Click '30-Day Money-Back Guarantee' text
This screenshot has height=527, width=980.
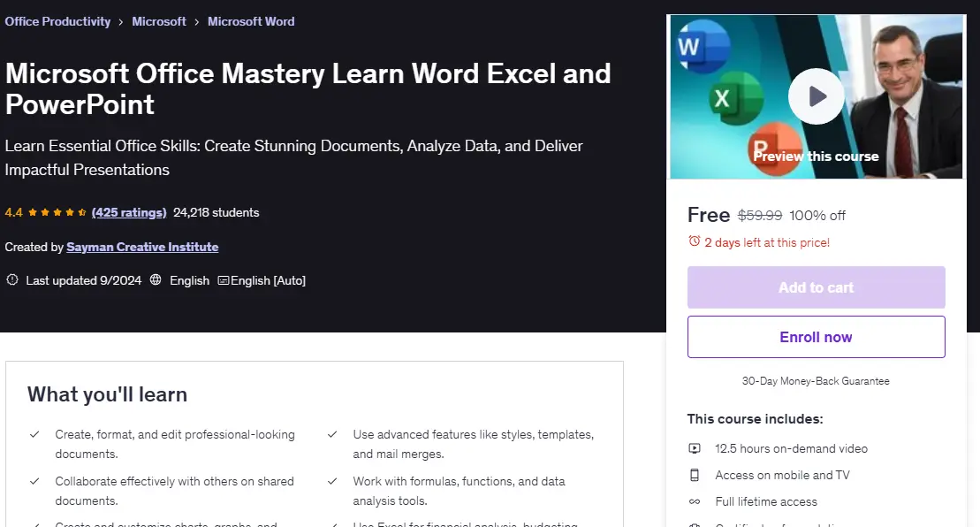pyautogui.click(x=816, y=381)
